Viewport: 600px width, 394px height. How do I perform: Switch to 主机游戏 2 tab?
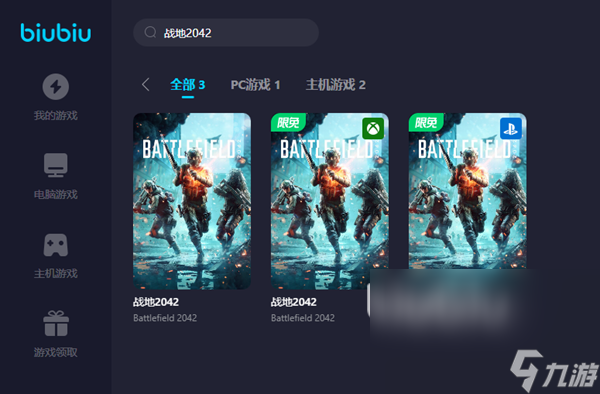coord(336,85)
